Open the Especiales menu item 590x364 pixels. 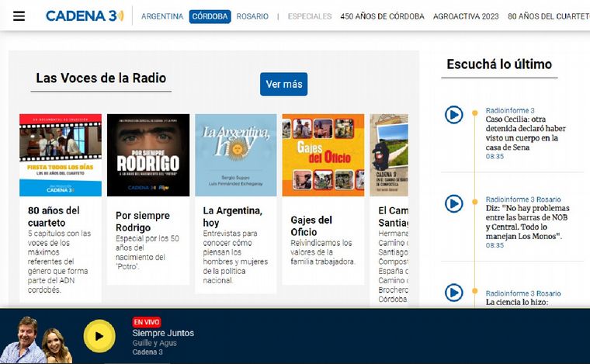pyautogui.click(x=309, y=16)
